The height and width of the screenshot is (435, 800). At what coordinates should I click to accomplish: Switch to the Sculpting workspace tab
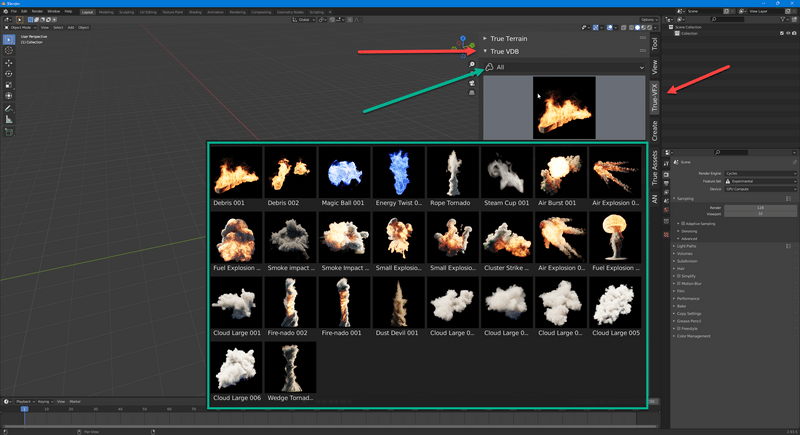[128, 12]
